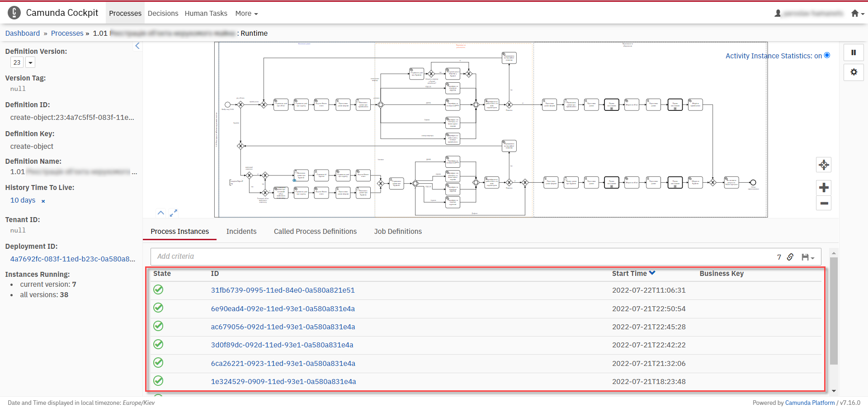The height and width of the screenshot is (408, 868).
Task: Open the Definition Version dropdown
Action: (30, 63)
